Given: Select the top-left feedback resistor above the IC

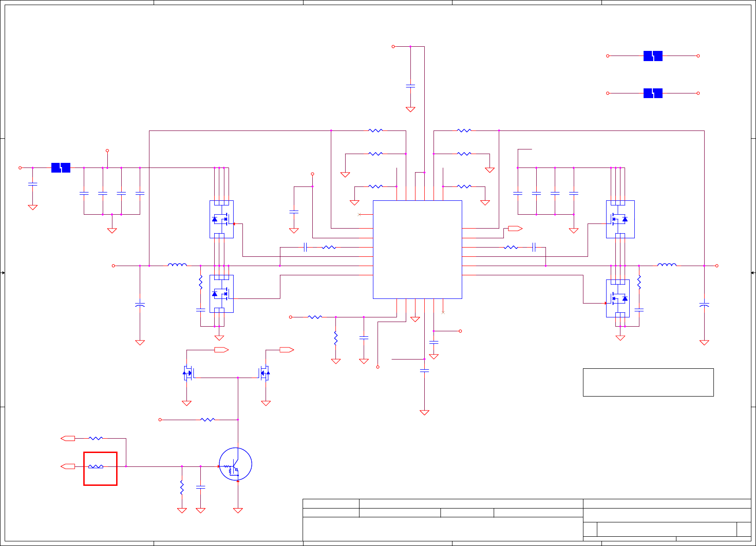Looking at the screenshot, I should (376, 130).
